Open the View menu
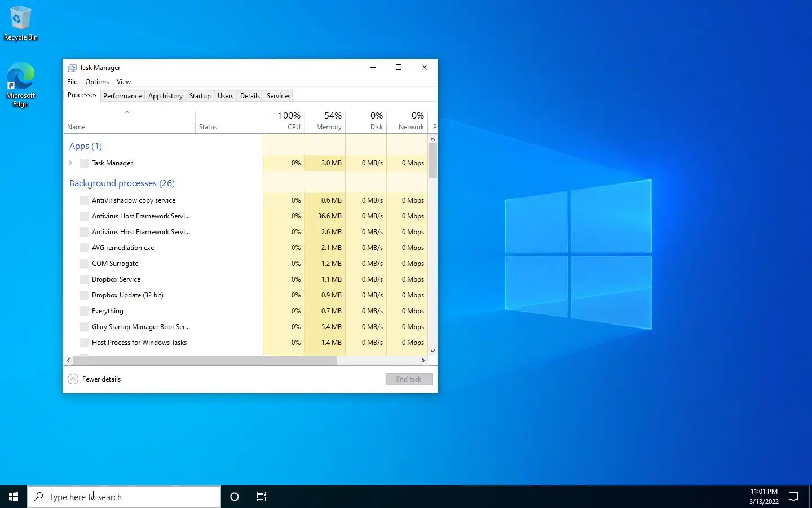Screen dimensions: 812x508 [123, 82]
